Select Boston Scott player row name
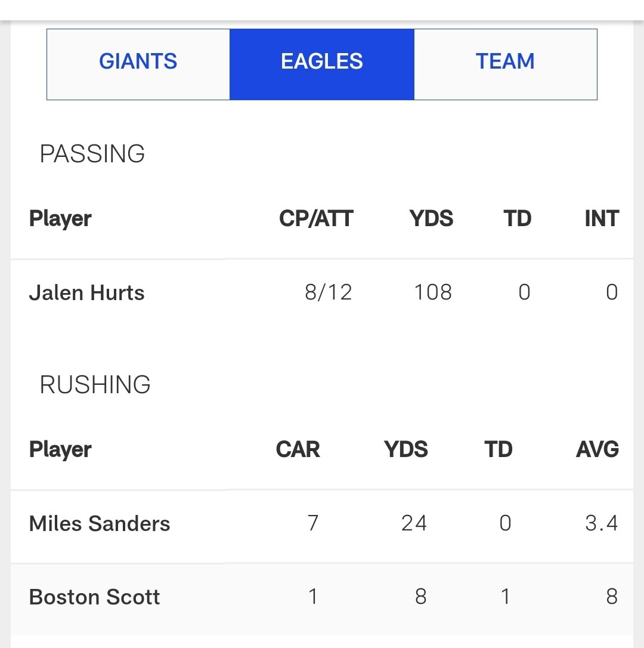Image resolution: width=644 pixels, height=648 pixels. (x=94, y=597)
